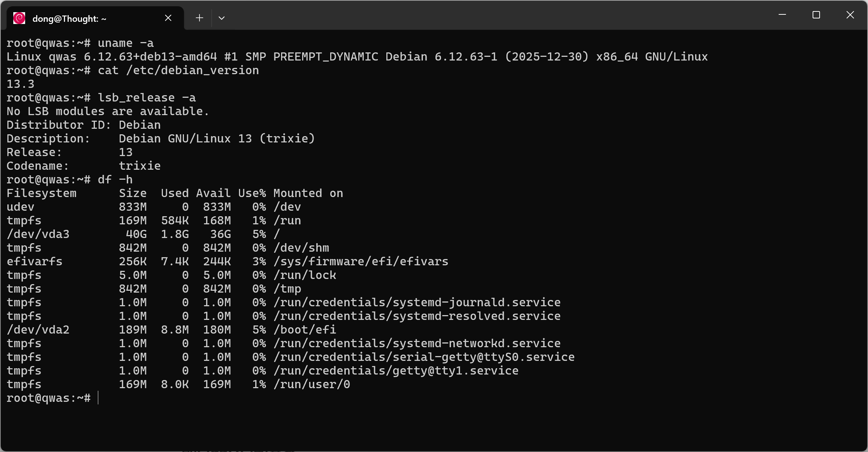Close the dong@Thought: ~ tab

[x=168, y=17]
